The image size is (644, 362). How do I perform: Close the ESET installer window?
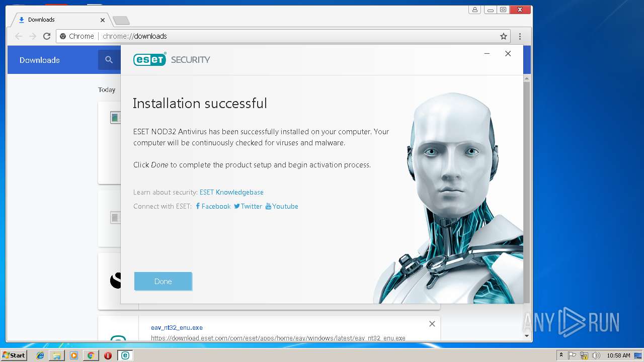pos(508,54)
